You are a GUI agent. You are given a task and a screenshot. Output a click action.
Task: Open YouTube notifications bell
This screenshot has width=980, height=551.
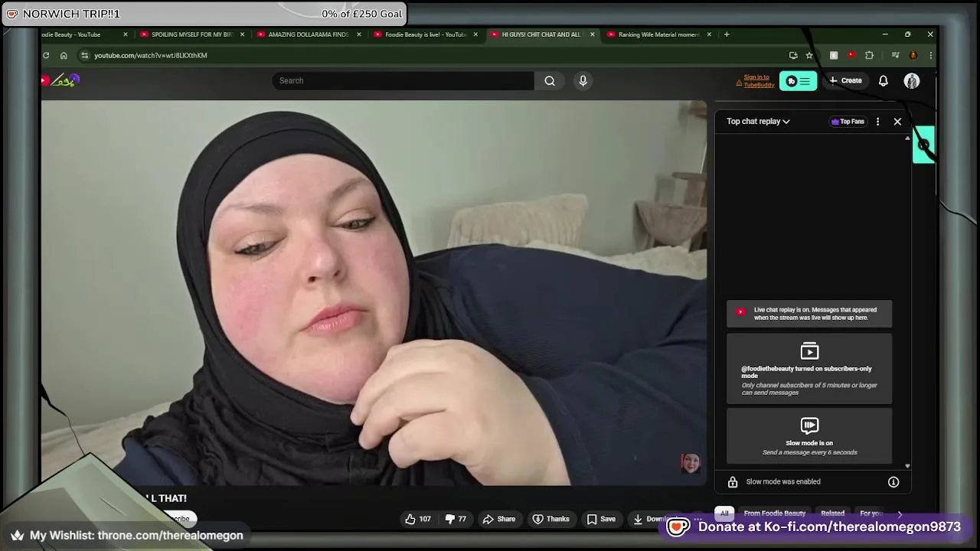(883, 80)
